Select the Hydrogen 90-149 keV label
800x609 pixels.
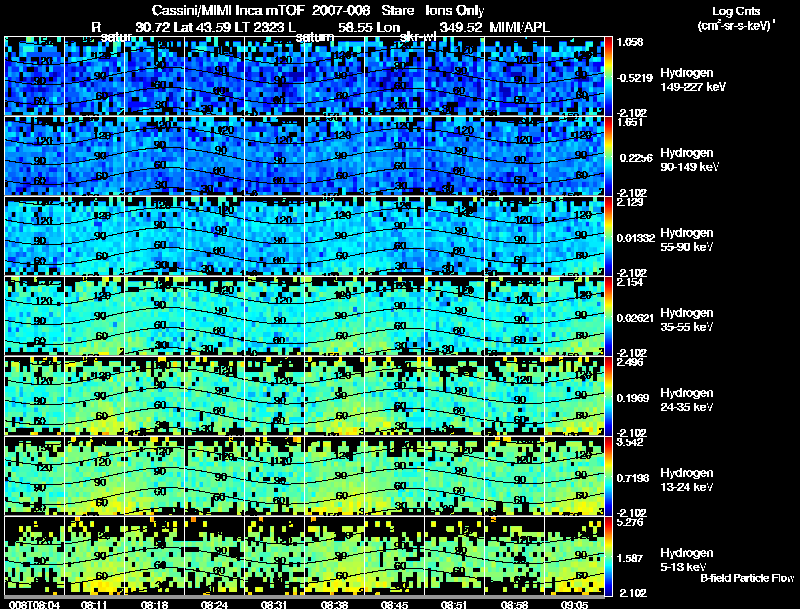pos(689,160)
